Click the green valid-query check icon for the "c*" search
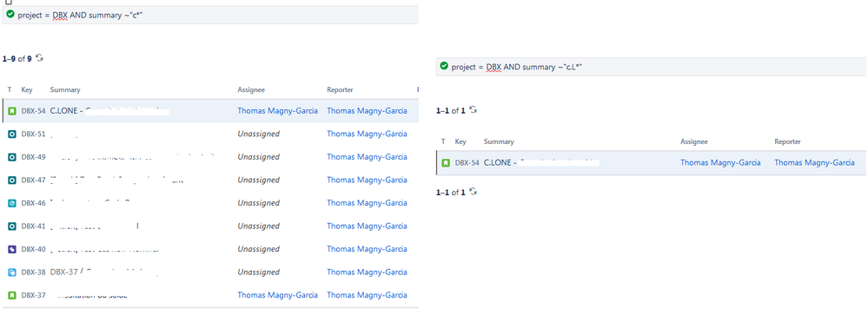The width and height of the screenshot is (868, 315). [x=10, y=15]
